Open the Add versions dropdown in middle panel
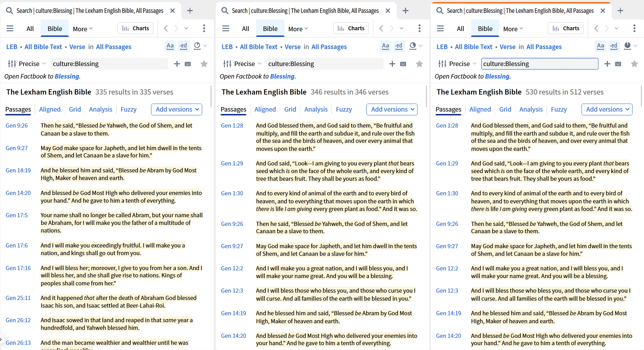 [392, 109]
